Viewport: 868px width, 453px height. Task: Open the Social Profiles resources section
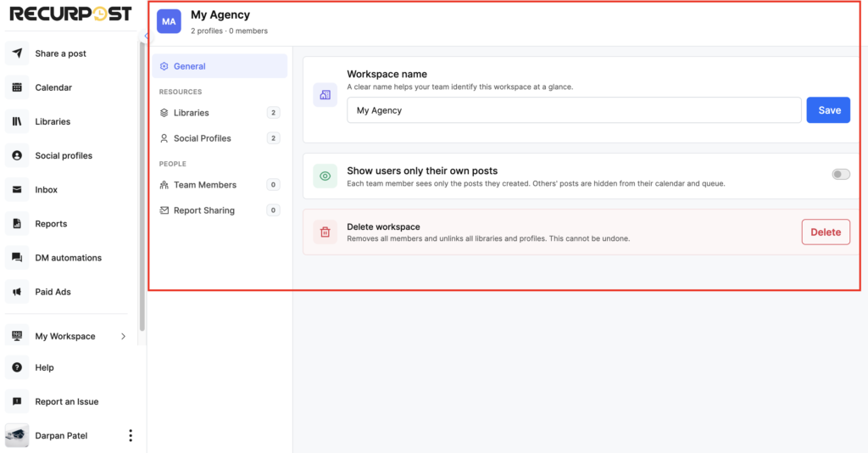pos(220,138)
